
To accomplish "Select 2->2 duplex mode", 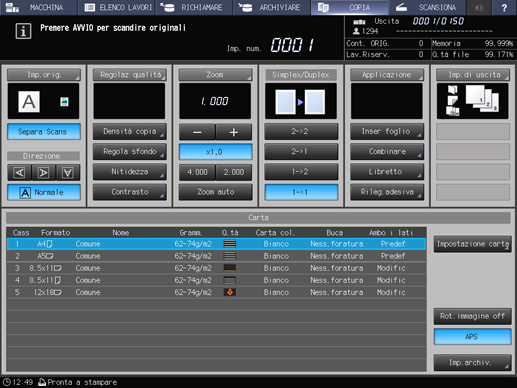I will point(301,131).
